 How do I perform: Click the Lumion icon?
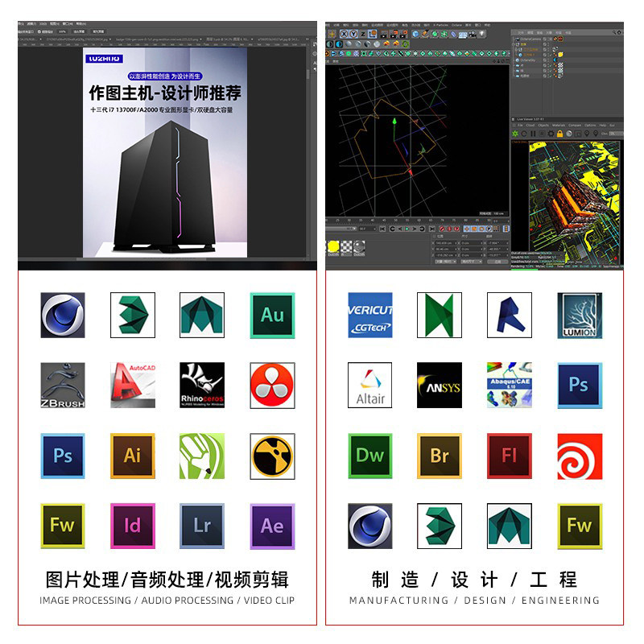(x=580, y=315)
